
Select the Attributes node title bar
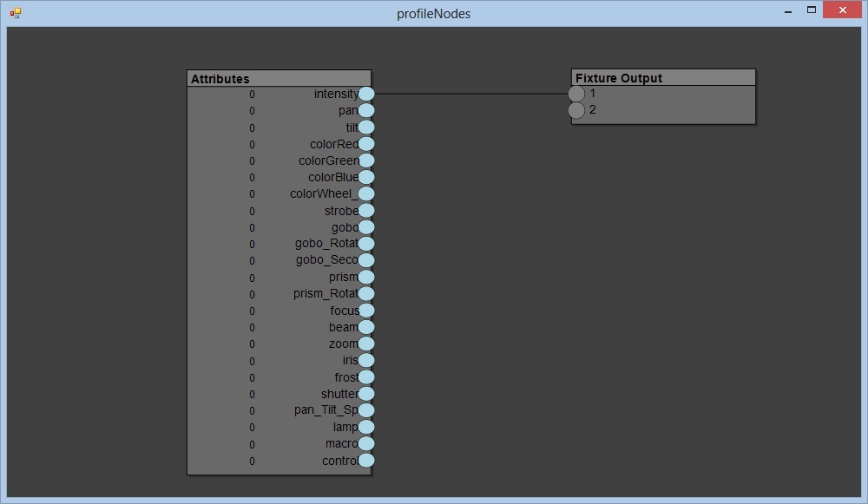(279, 79)
